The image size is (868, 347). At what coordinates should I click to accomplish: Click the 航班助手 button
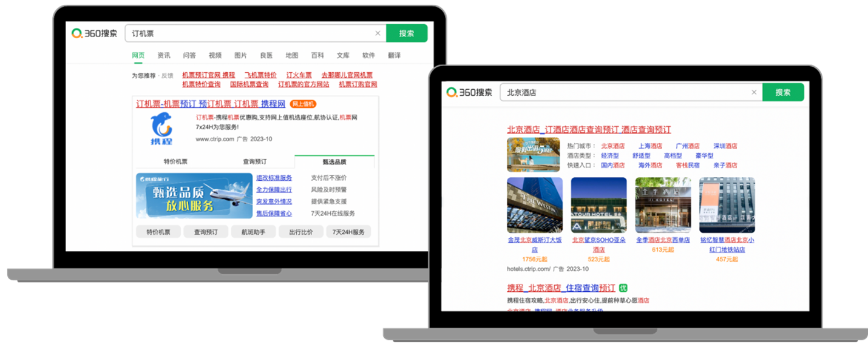pyautogui.click(x=253, y=232)
